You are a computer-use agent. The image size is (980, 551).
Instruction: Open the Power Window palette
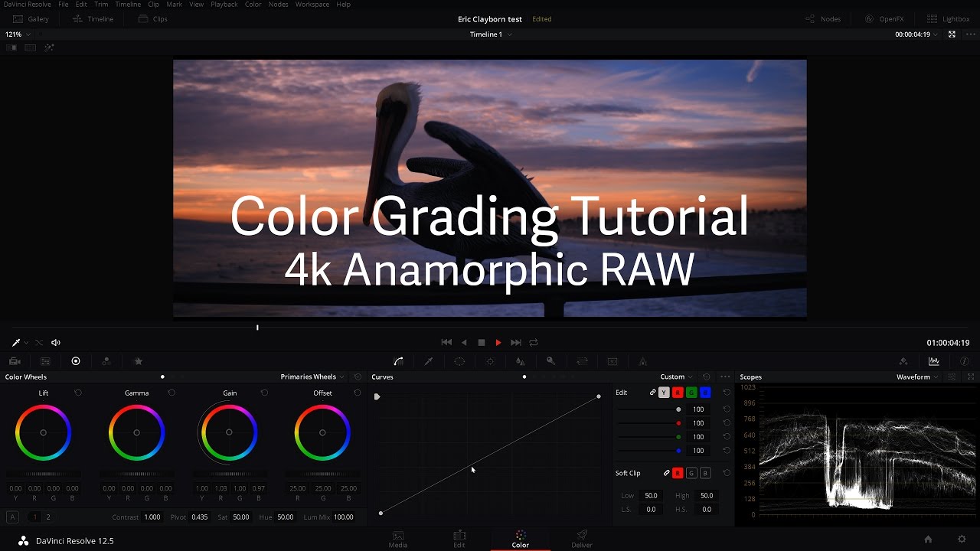pos(459,361)
